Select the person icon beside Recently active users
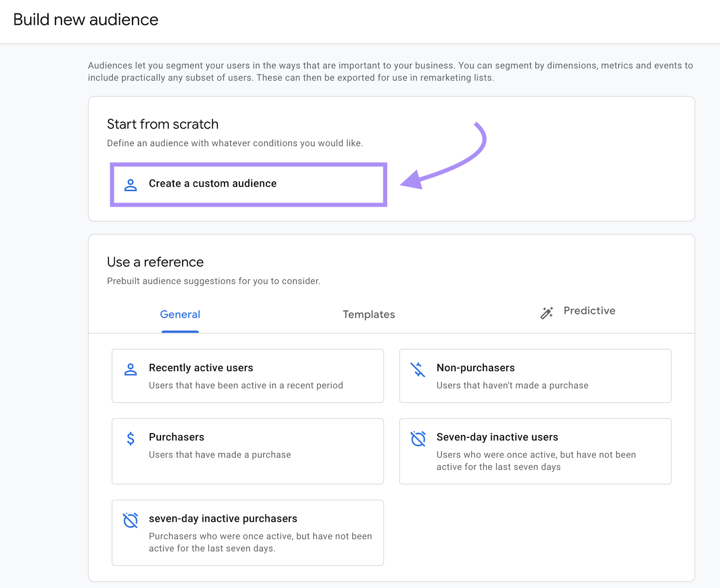 [x=130, y=369]
